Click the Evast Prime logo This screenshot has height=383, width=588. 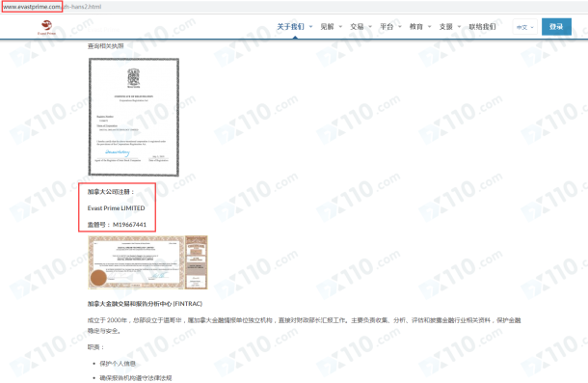click(46, 27)
